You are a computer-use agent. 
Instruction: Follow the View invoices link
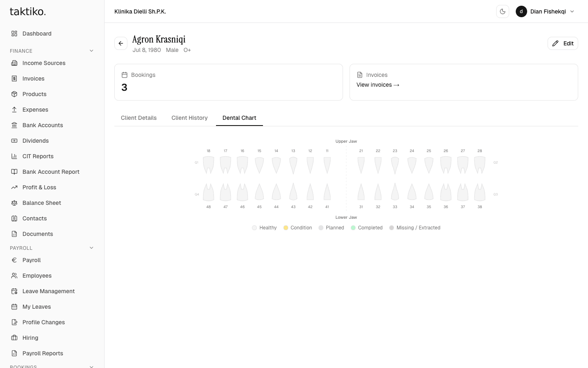[x=378, y=85]
